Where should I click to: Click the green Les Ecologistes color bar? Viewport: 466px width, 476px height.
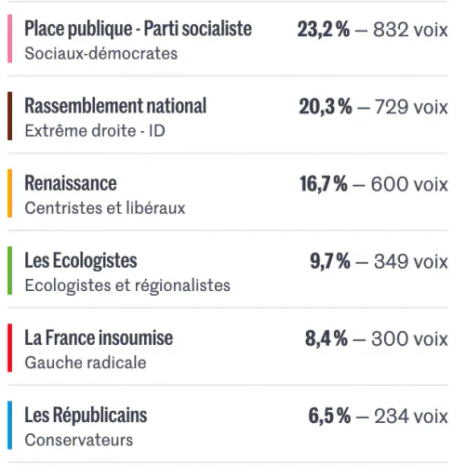(10, 271)
